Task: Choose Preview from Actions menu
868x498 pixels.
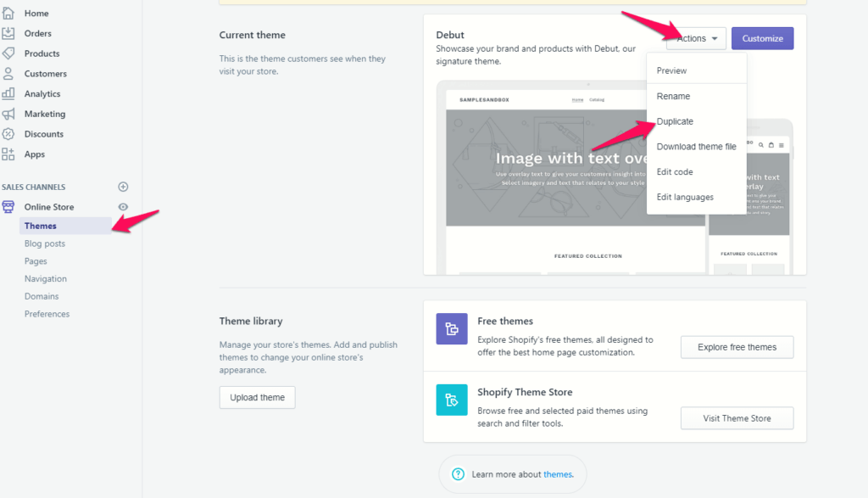Action: [697, 70]
